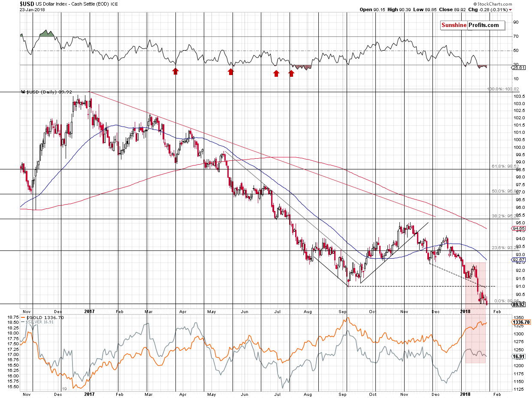
Task: Click the candlestick icon before $USD (Daily) legend
Action: 22,92
